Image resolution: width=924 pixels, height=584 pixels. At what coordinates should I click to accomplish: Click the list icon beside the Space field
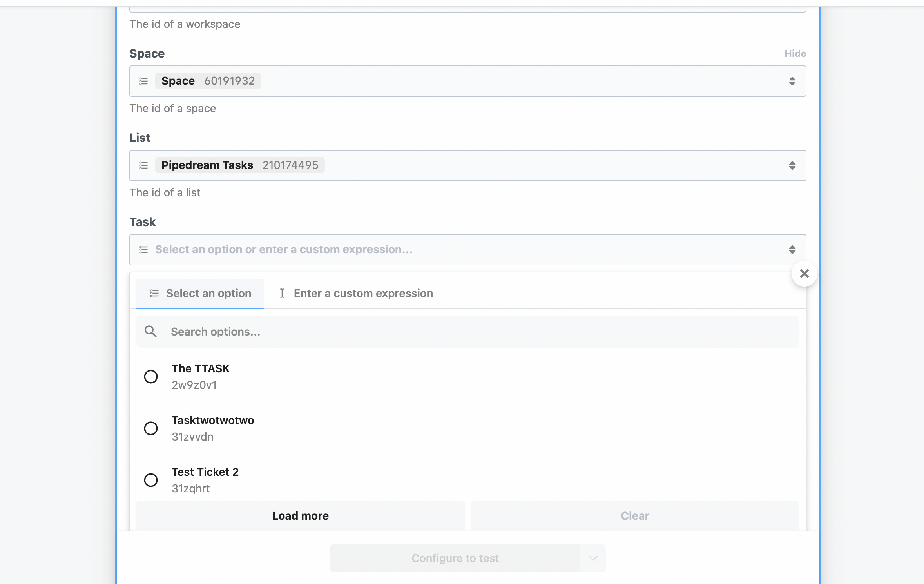pyautogui.click(x=143, y=81)
